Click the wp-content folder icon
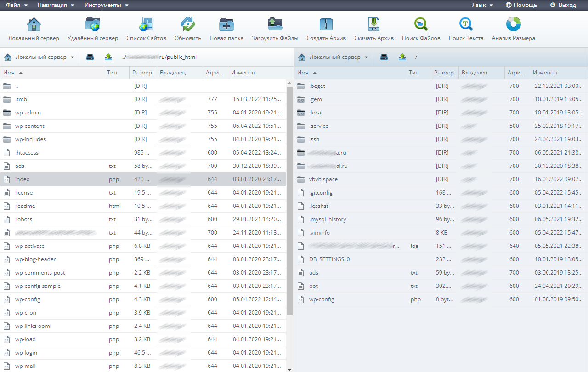Screen dimensions: 588x372 coord(7,126)
